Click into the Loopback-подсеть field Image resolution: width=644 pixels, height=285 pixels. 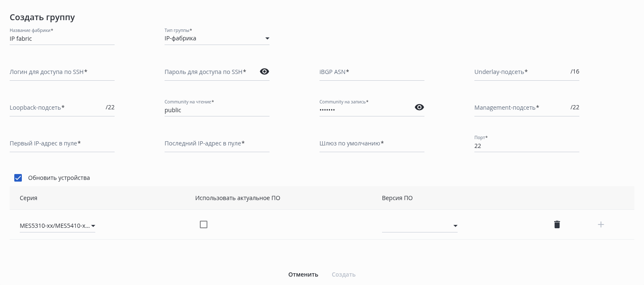coord(57,108)
